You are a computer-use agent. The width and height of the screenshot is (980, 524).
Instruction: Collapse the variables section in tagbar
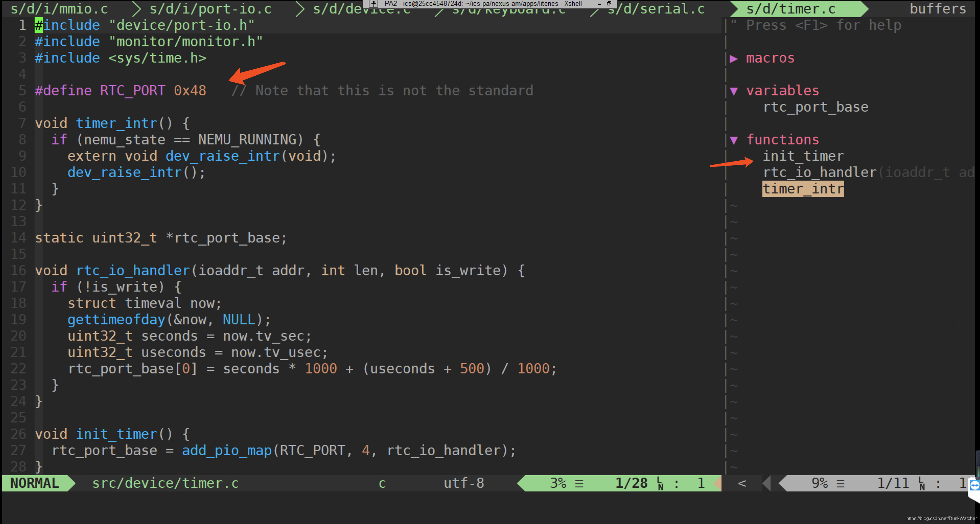coord(734,91)
